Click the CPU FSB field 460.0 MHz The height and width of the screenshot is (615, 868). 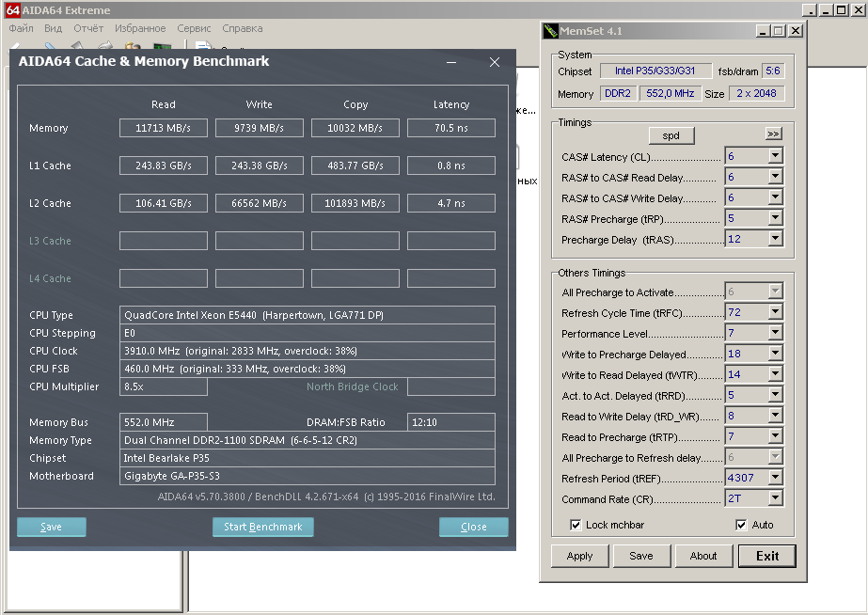[308, 369]
